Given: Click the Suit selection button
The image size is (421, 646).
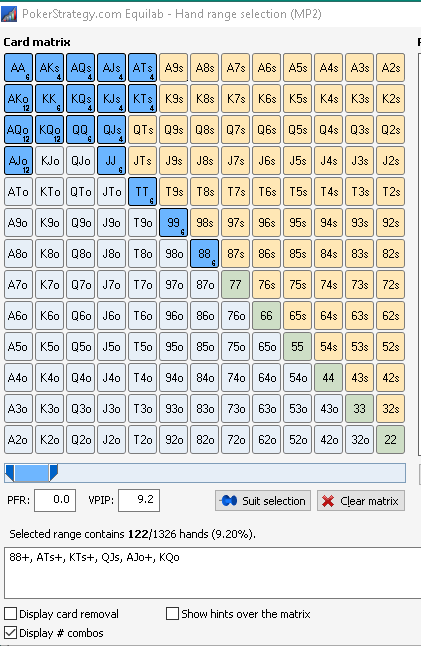Looking at the screenshot, I should point(263,501).
